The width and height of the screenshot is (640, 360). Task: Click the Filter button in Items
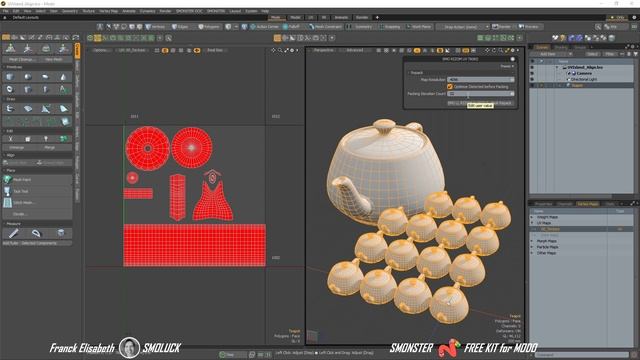(610, 54)
